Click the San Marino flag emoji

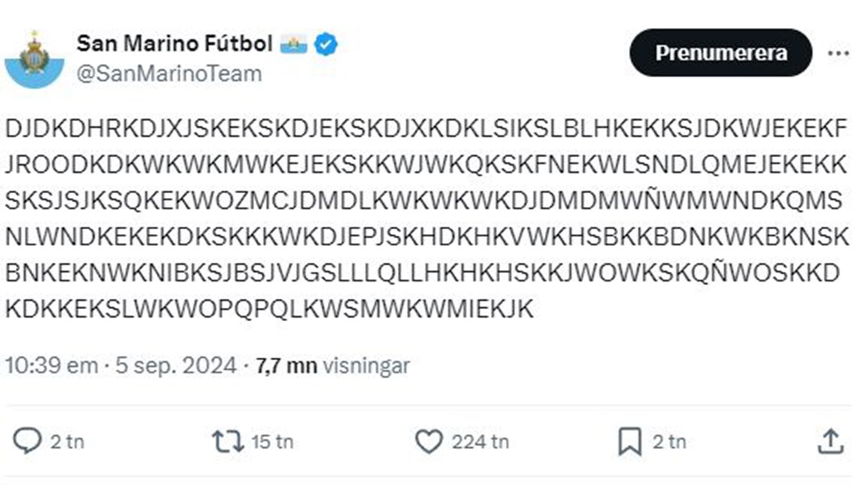pos(293,44)
